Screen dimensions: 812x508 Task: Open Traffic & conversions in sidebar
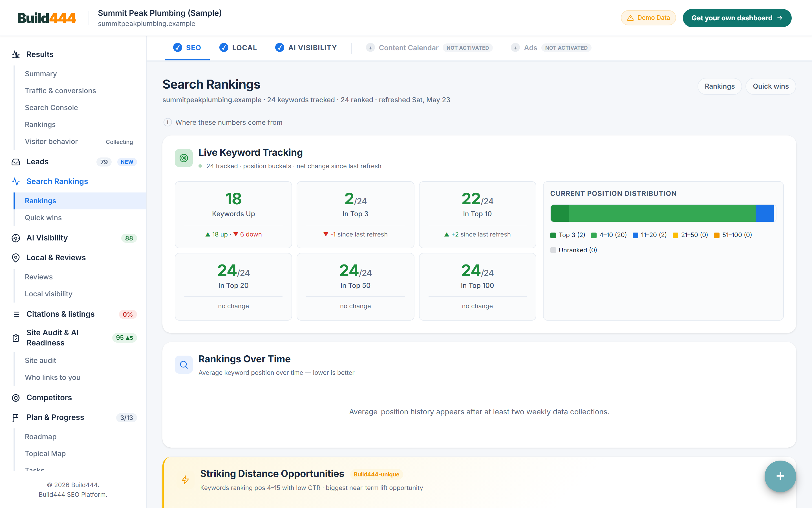(x=60, y=91)
